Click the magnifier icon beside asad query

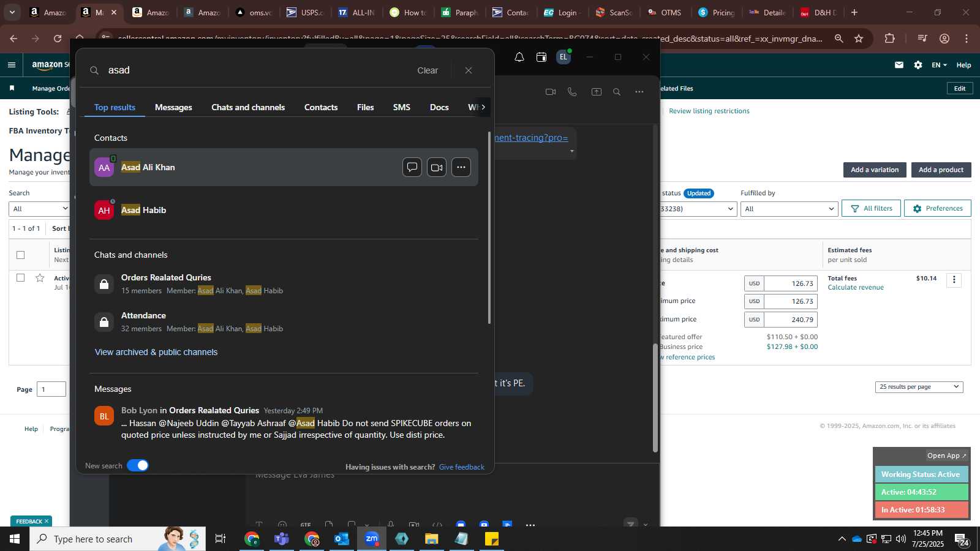[x=94, y=70]
